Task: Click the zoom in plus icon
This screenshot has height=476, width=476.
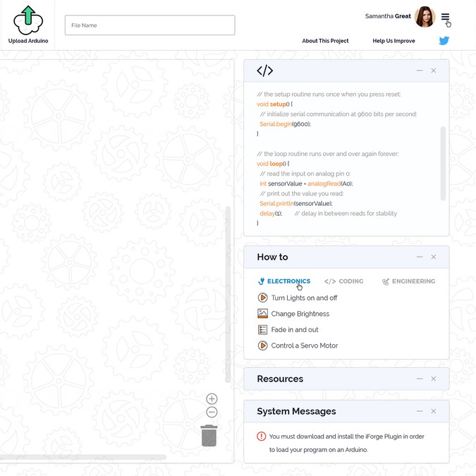Action: click(x=212, y=399)
